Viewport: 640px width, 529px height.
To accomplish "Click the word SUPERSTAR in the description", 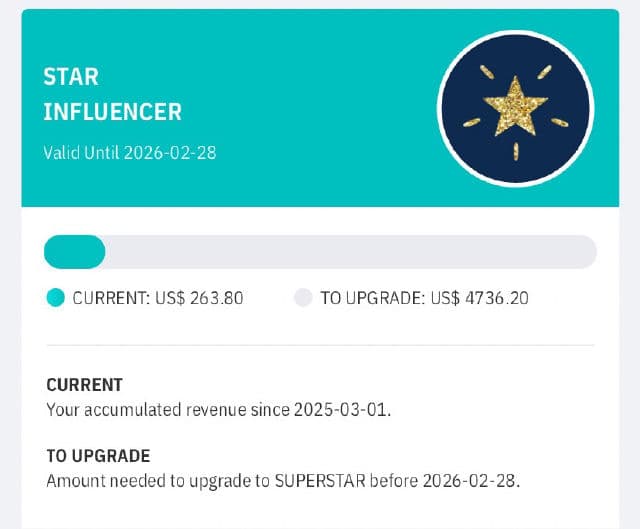I will click(x=334, y=480).
